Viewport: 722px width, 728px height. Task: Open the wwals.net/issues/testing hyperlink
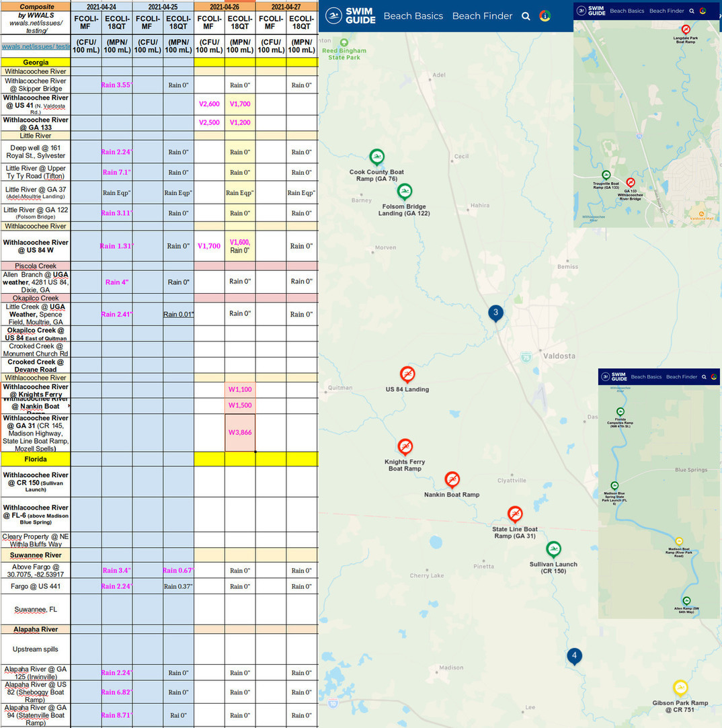coord(36,46)
